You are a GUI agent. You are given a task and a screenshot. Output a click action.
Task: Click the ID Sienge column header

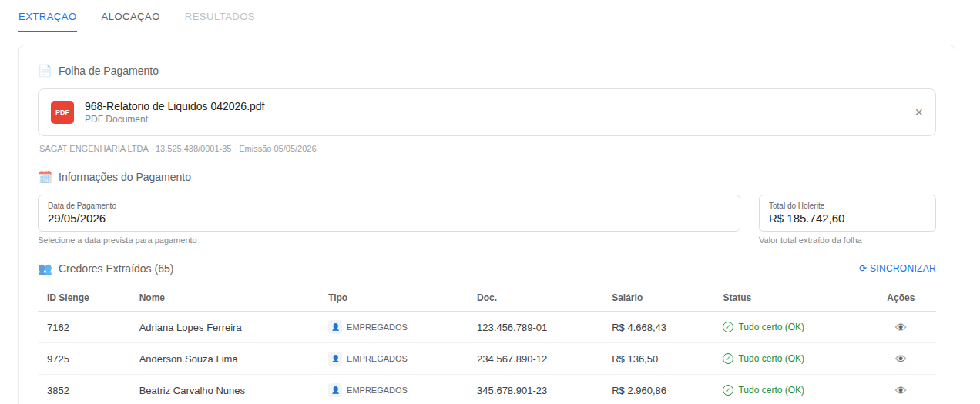(x=68, y=298)
